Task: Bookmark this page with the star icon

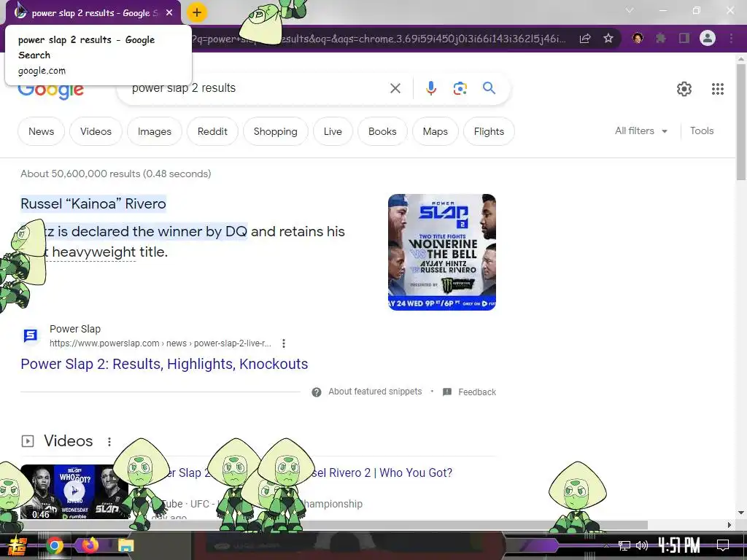Action: coord(608,38)
